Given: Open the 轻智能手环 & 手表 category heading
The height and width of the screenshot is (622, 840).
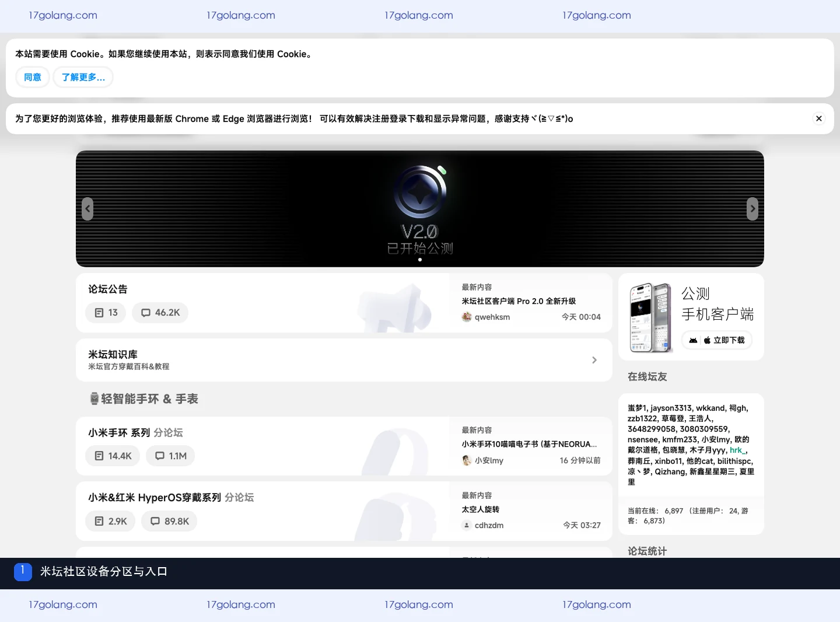Looking at the screenshot, I should tap(149, 399).
